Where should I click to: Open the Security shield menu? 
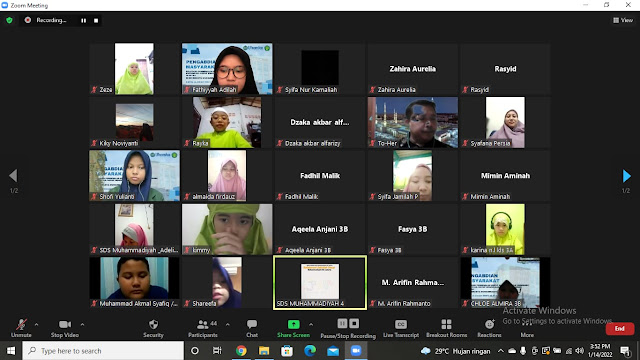coord(153,328)
